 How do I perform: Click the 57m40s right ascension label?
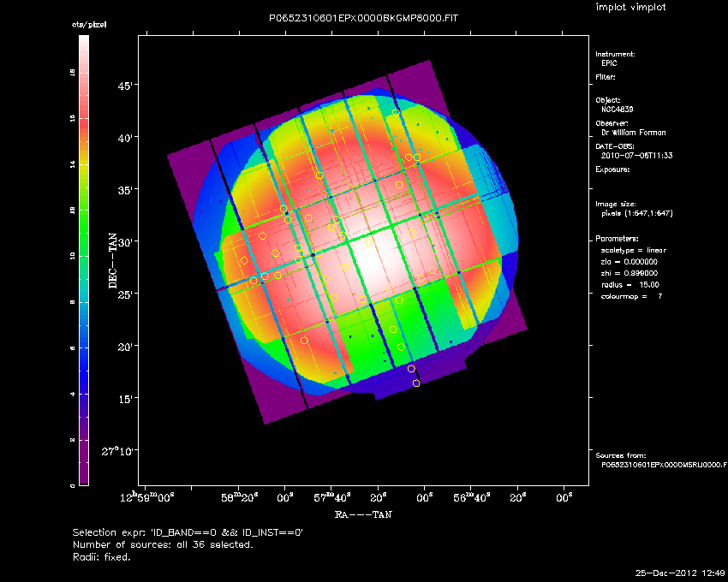(331, 497)
